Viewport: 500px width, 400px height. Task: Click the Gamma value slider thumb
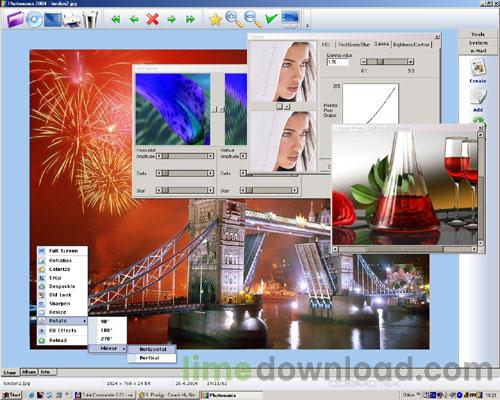click(380, 62)
